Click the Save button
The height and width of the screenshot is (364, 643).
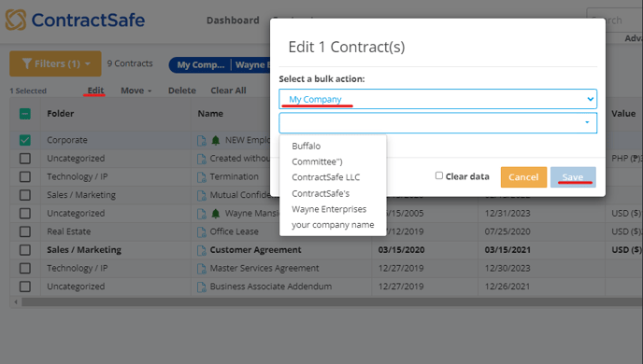573,177
